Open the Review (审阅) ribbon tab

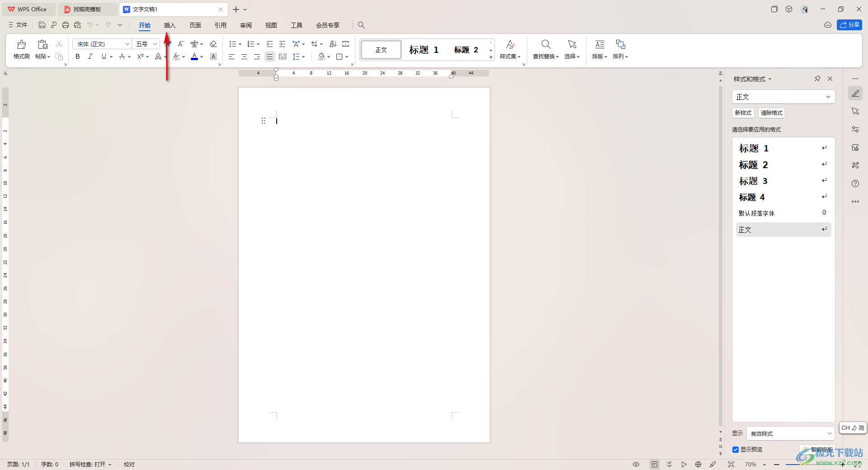pyautogui.click(x=246, y=25)
